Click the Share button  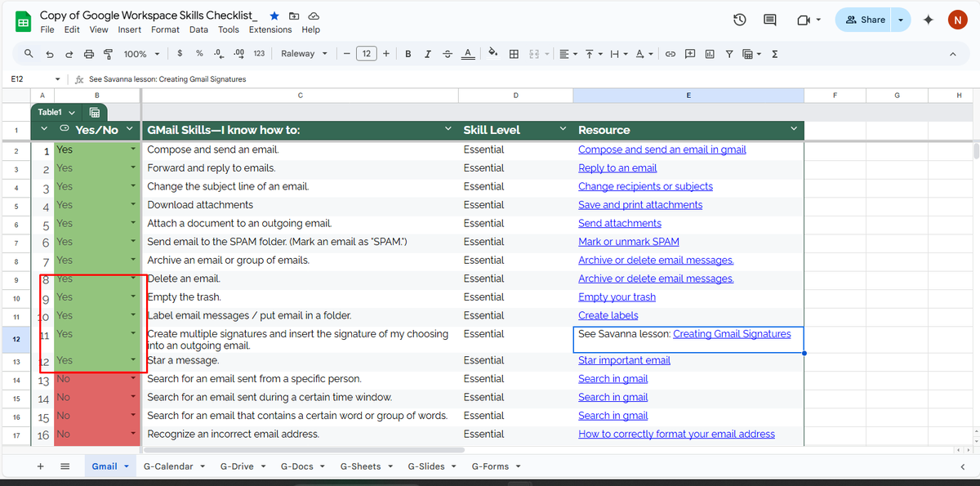pos(864,20)
